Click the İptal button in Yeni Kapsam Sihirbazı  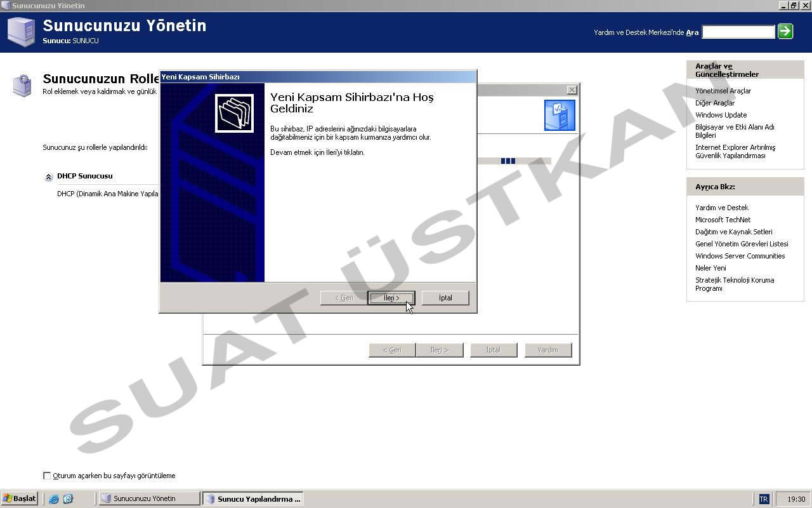[x=445, y=298]
